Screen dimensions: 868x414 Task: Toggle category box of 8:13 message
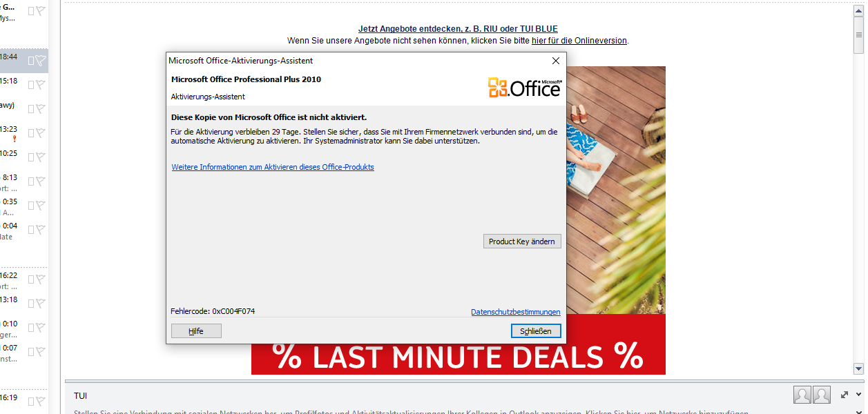pos(31,181)
